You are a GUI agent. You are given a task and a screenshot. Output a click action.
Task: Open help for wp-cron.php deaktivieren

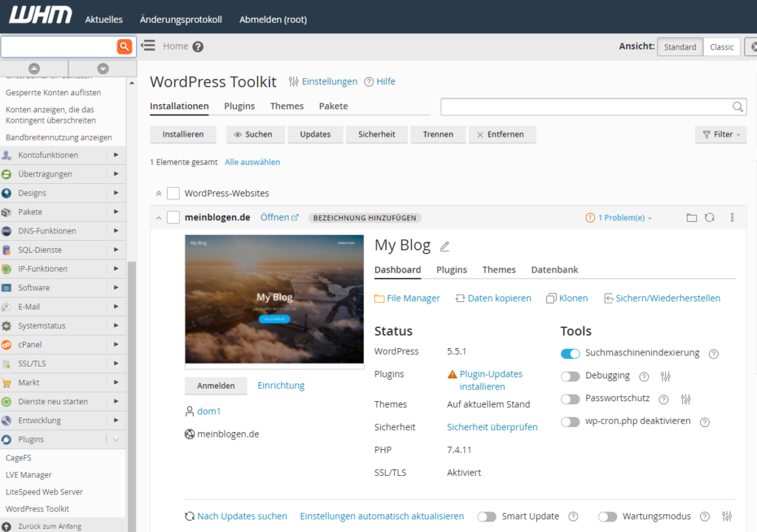pos(705,423)
